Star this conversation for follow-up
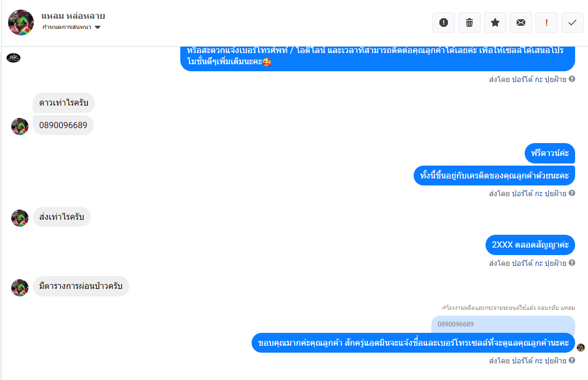This screenshot has height=380, width=588. tap(495, 23)
